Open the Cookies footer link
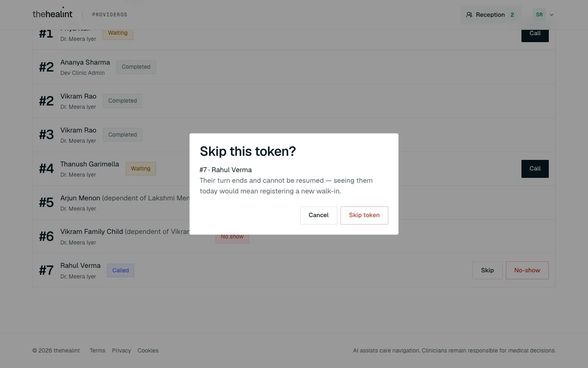Image resolution: width=588 pixels, height=368 pixels. pos(148,350)
